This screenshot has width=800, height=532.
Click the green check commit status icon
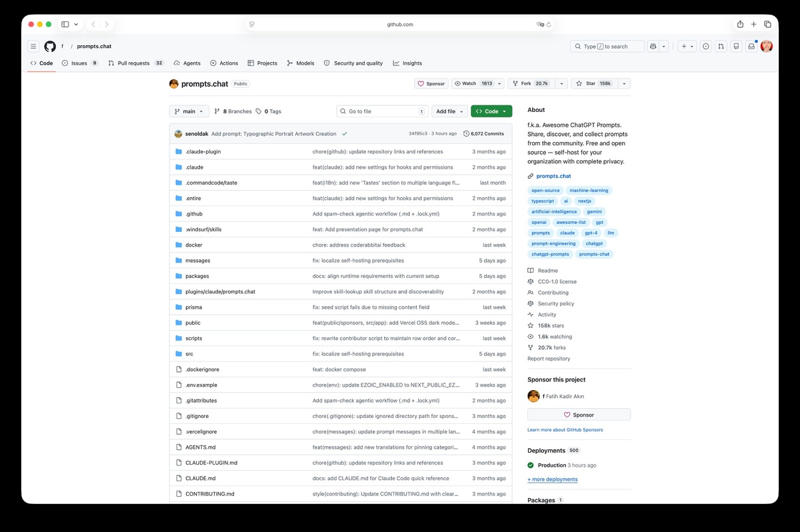click(x=345, y=133)
